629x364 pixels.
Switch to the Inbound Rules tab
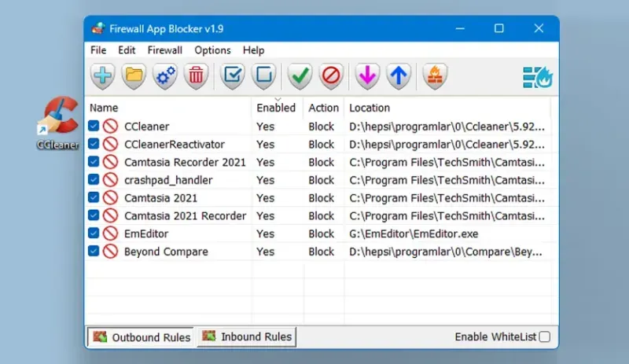coord(247,336)
